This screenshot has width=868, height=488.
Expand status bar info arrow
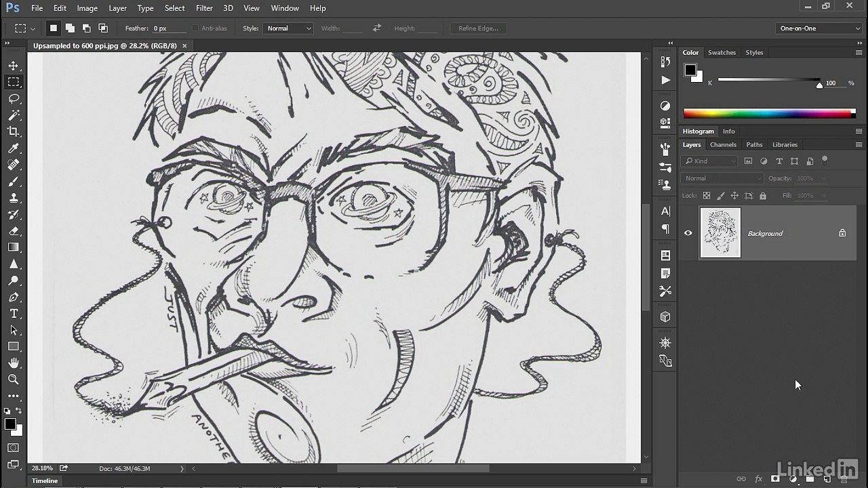tap(181, 468)
